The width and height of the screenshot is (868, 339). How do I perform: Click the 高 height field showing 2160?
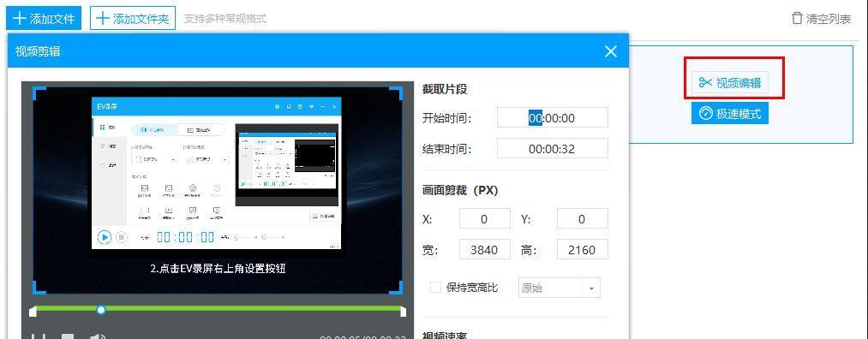[x=582, y=250]
